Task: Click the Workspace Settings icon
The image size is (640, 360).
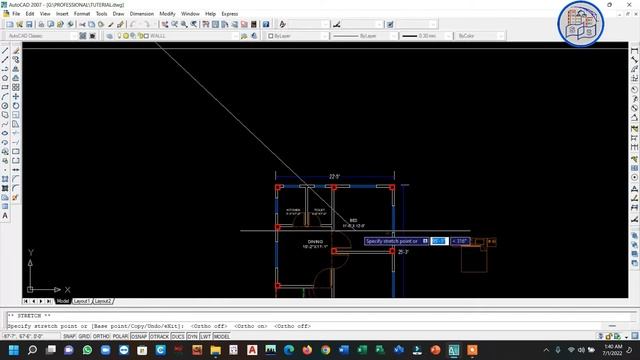Action: (83, 36)
